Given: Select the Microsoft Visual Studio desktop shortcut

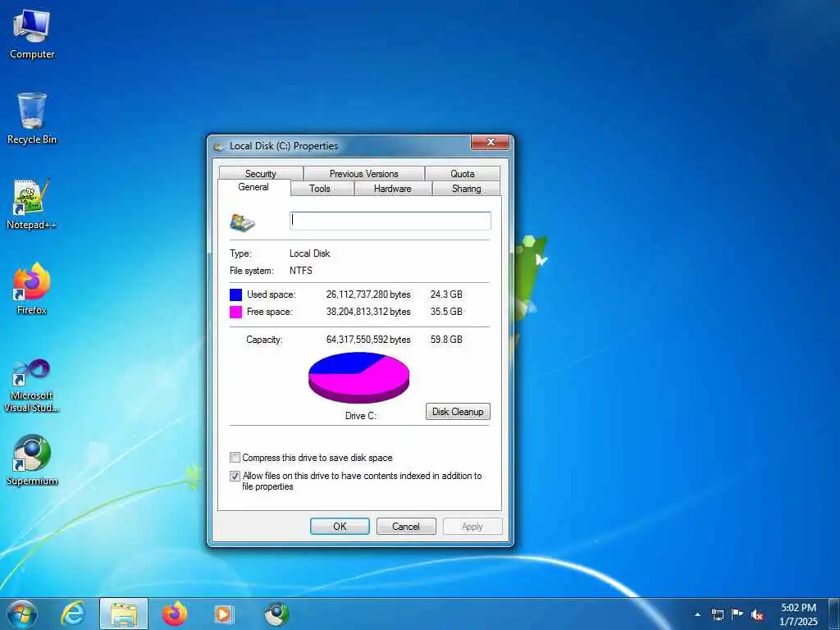Looking at the screenshot, I should click(x=32, y=386).
